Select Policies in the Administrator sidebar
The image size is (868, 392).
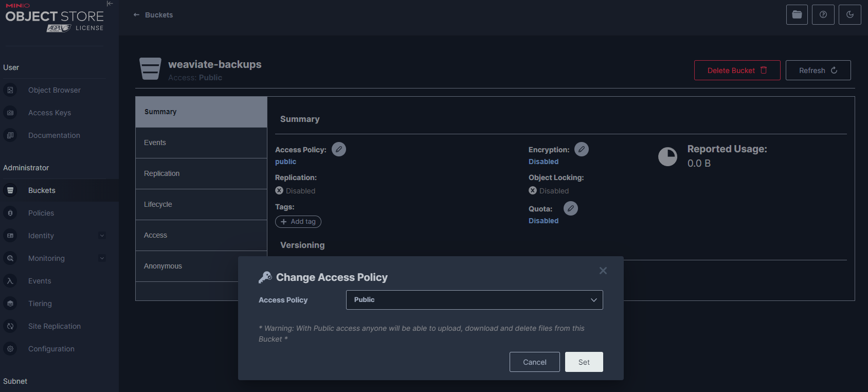click(x=41, y=213)
